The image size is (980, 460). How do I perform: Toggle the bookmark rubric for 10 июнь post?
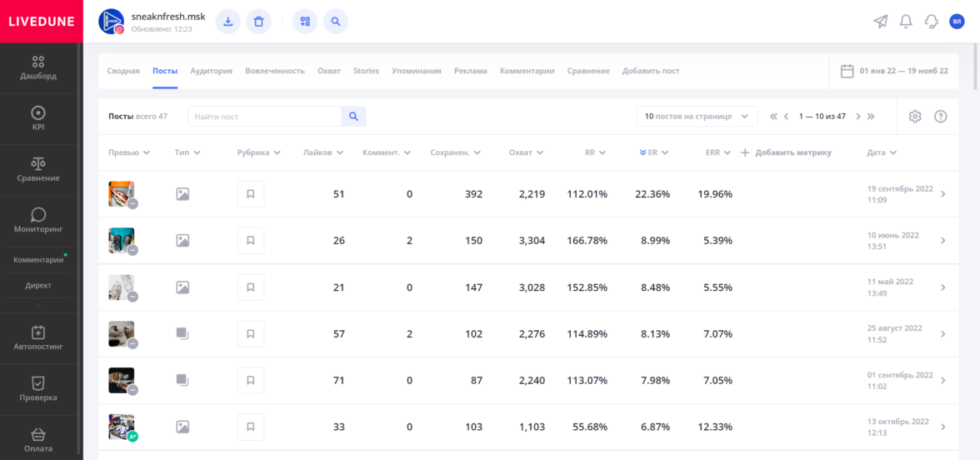tap(250, 241)
